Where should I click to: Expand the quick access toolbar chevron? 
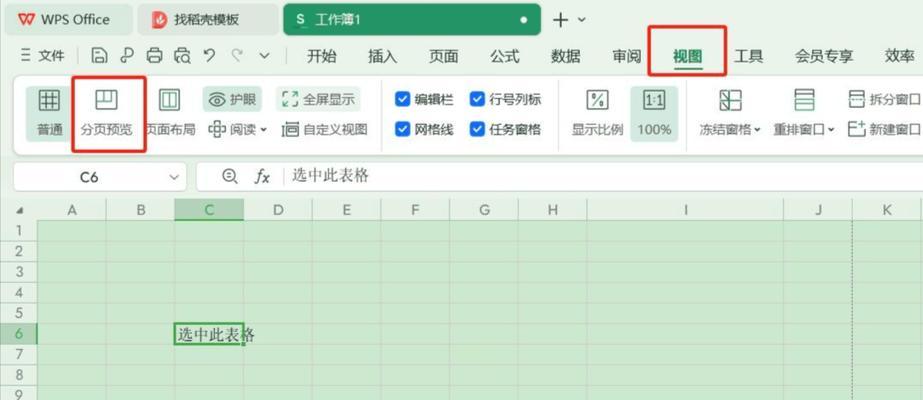(x=264, y=56)
